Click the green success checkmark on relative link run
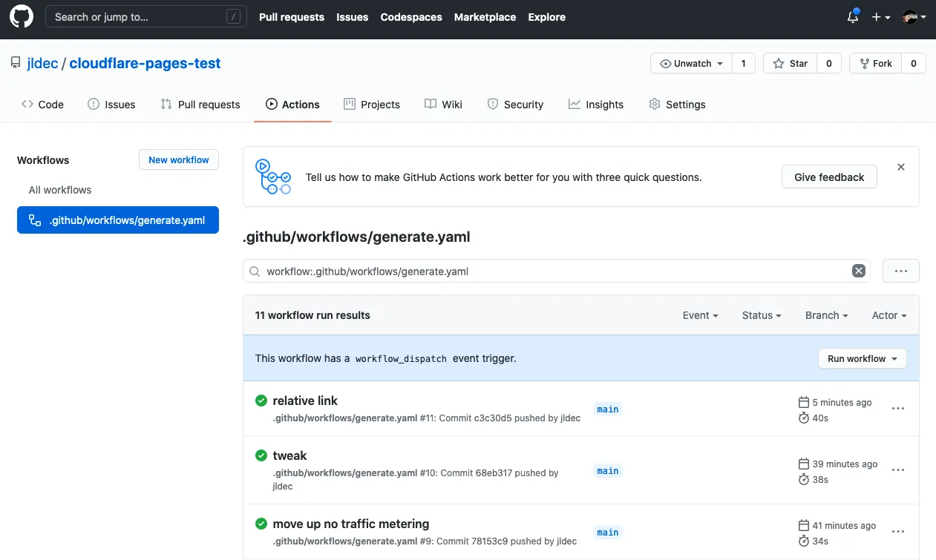Image resolution: width=936 pixels, height=560 pixels. 261,400
